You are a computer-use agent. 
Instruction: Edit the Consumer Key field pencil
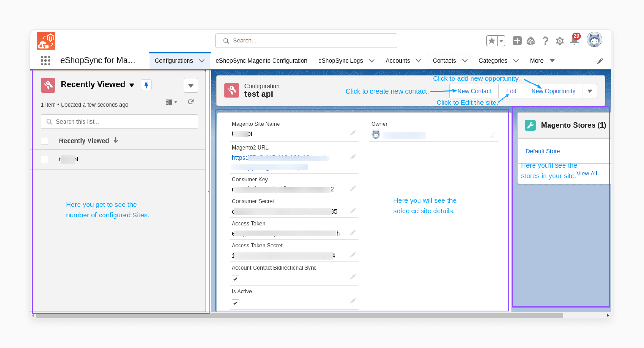pyautogui.click(x=353, y=188)
